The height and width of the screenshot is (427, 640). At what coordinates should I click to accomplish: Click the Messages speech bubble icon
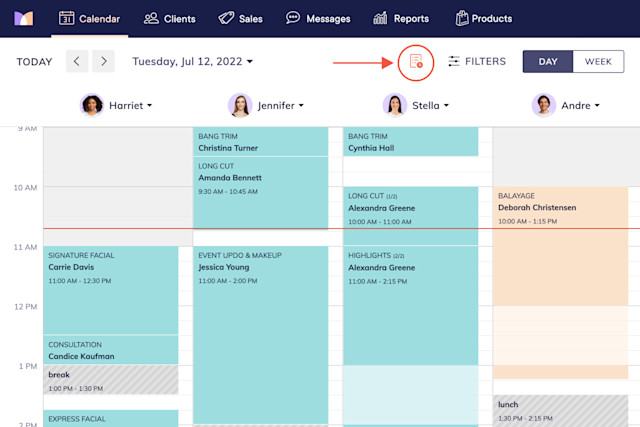point(293,18)
